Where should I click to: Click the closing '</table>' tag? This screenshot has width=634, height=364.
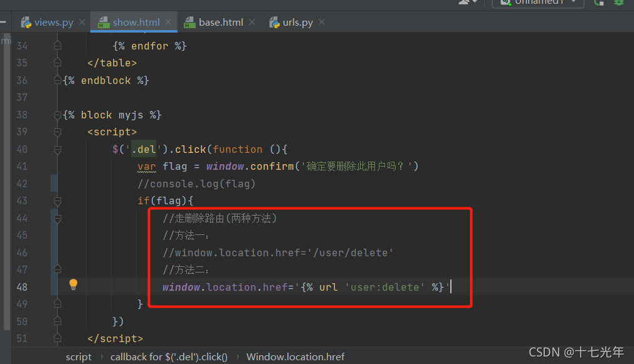tap(112, 63)
